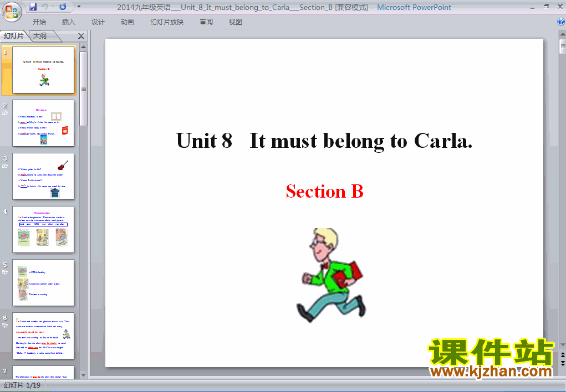The height and width of the screenshot is (392, 566).
Task: Click the main vertical scrollbar thumb
Action: tap(562, 47)
